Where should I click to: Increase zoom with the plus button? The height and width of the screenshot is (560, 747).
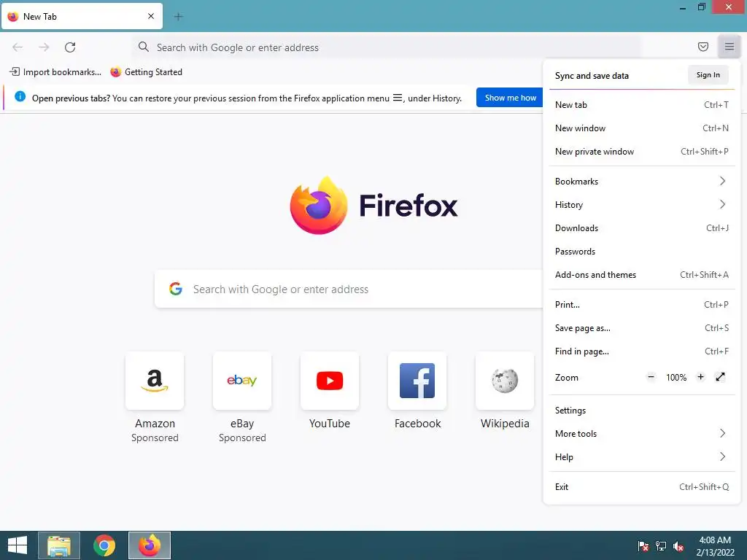(x=700, y=377)
